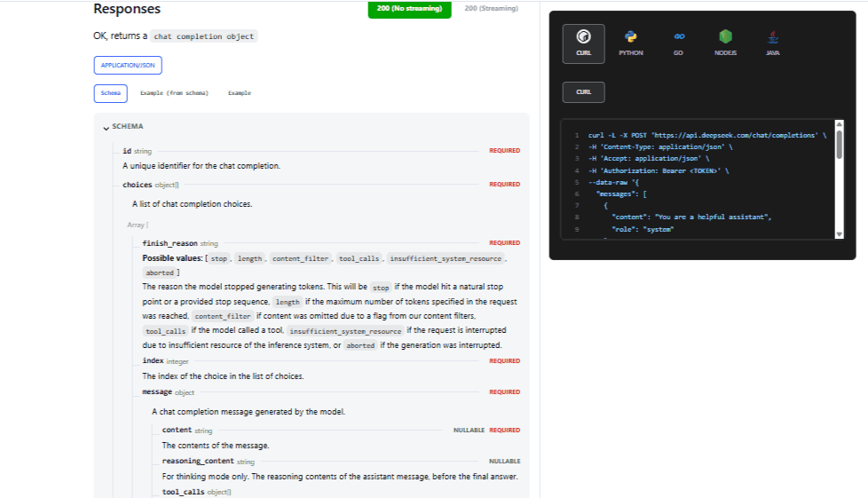Click the '--data-raw' code line
This screenshot has height=498, width=868.
(613, 182)
